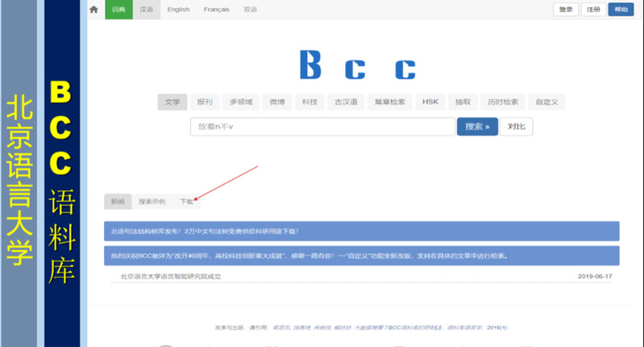The image size is (644, 347).
Task: Switch to the 汉语 language tab
Action: tap(146, 10)
